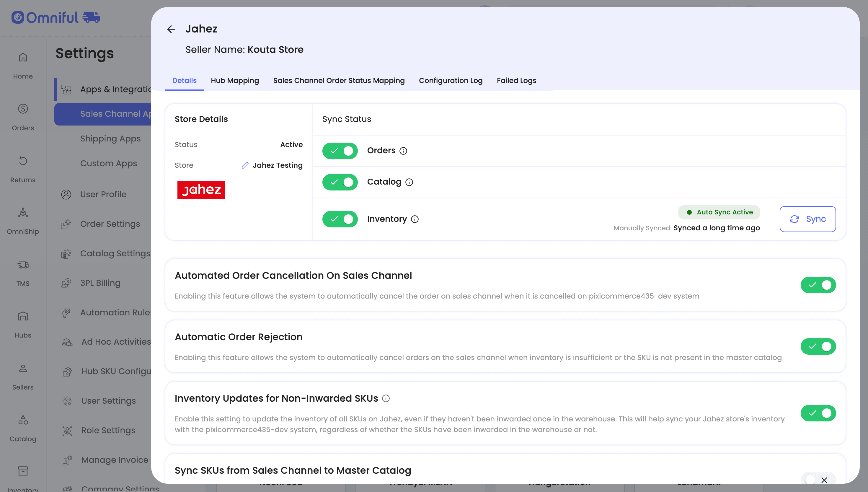Open OmniShip in the left navigation
868x492 pixels.
pos(23,221)
